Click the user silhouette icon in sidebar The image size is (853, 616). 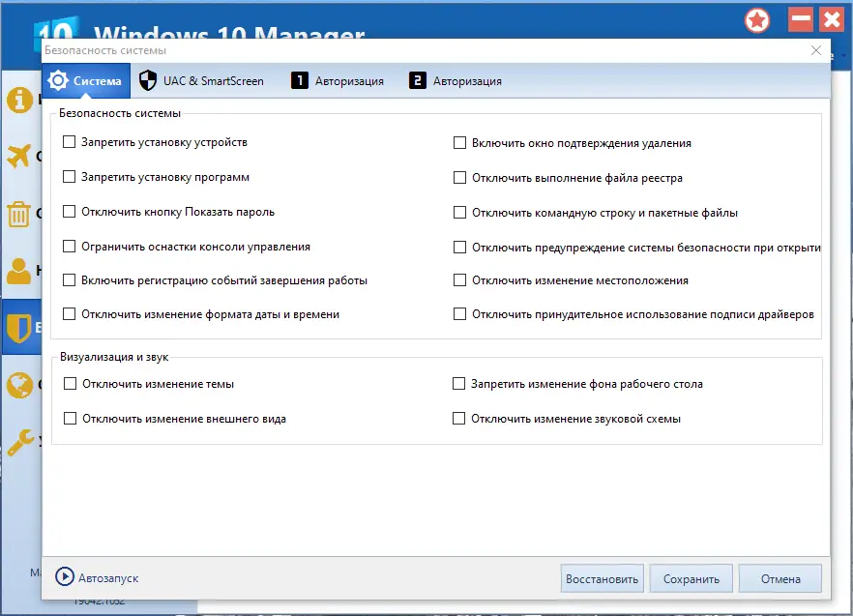point(18,272)
